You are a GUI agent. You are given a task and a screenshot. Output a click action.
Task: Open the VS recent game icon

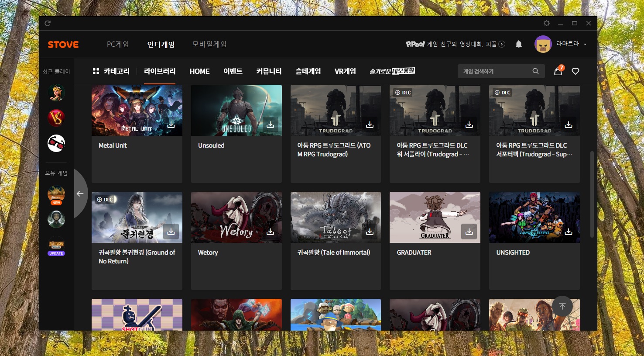click(x=56, y=118)
